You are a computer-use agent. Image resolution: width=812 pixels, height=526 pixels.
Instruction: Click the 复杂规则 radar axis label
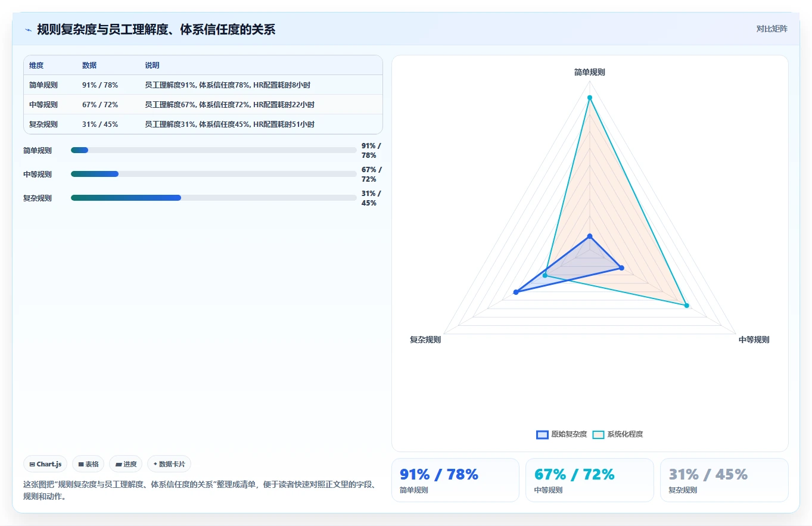[425, 340]
